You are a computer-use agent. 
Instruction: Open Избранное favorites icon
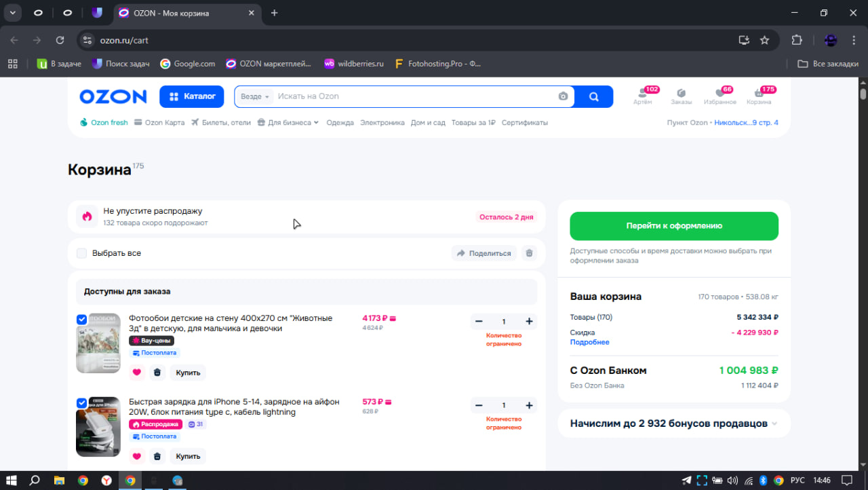(x=719, y=96)
